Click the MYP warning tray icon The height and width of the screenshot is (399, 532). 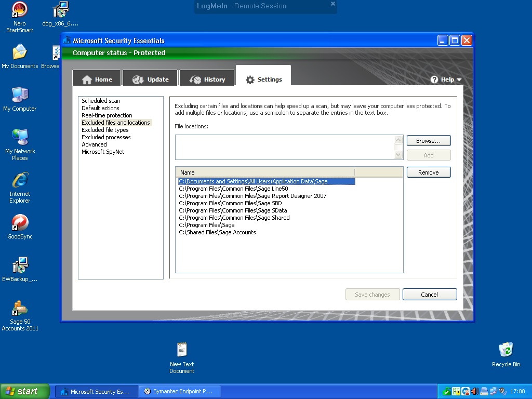[x=456, y=392]
